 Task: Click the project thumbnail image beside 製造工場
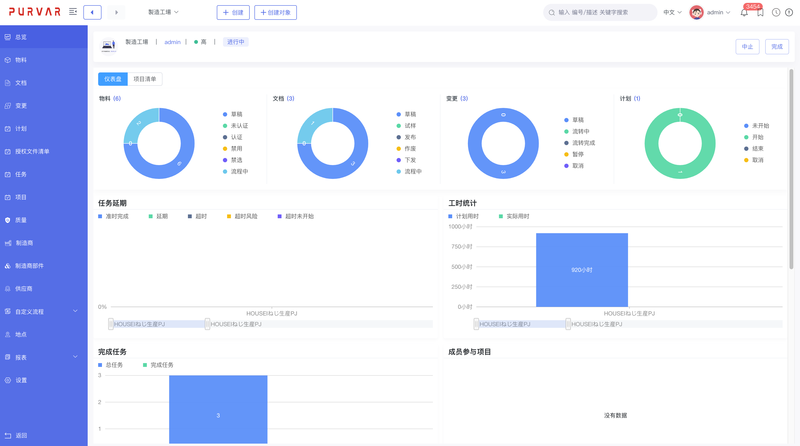pos(108,46)
